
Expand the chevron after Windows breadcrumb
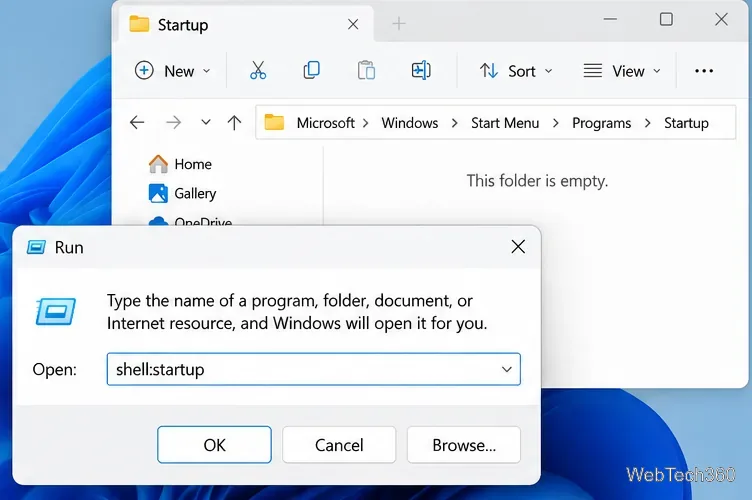click(454, 123)
